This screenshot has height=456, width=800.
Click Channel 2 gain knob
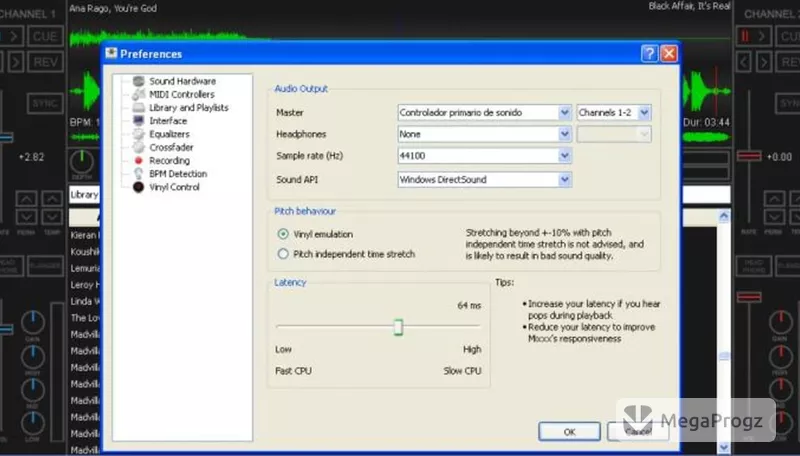(x=780, y=323)
